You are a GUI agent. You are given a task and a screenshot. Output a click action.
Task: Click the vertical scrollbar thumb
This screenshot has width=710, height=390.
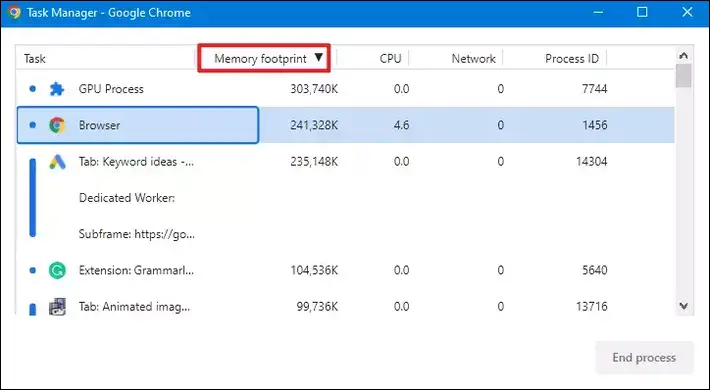pos(684,76)
